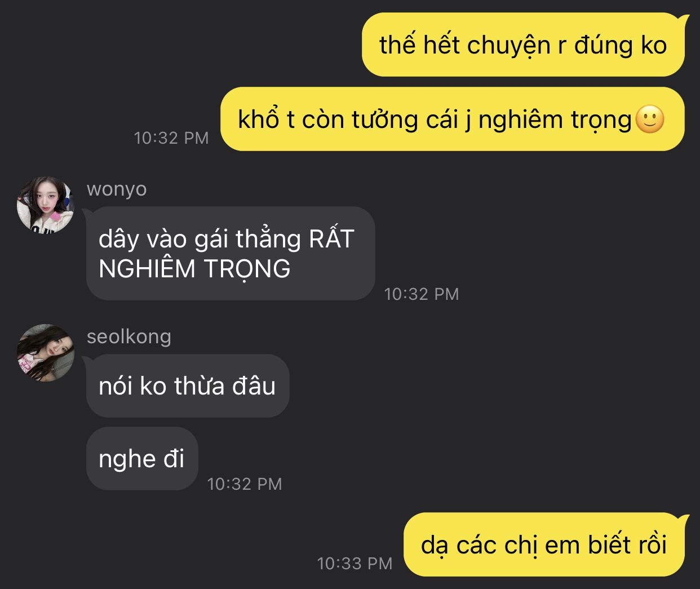Select the message 'dạ các chị em biết rồi'

544,544
